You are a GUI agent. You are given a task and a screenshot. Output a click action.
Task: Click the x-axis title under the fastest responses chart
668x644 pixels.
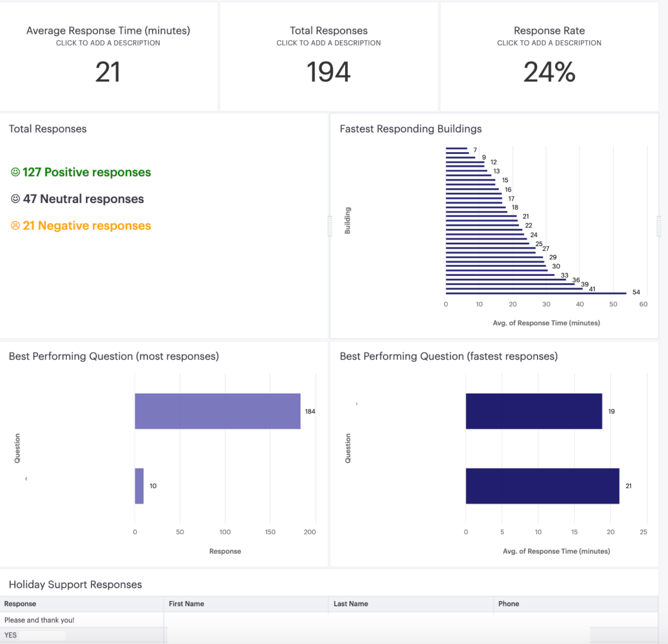[557, 552]
